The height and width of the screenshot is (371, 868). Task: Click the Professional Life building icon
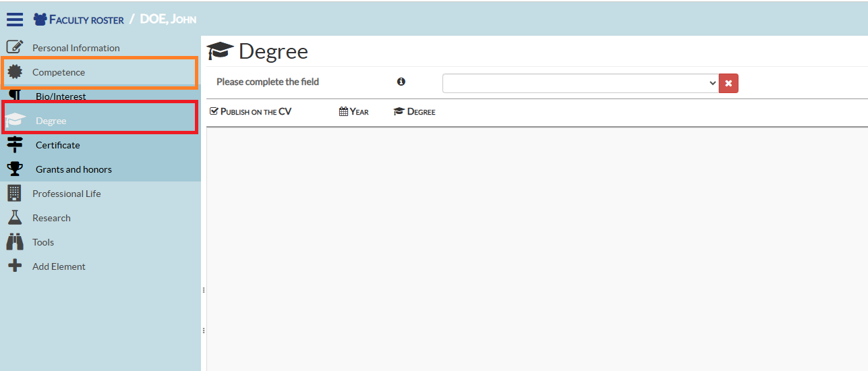(14, 194)
